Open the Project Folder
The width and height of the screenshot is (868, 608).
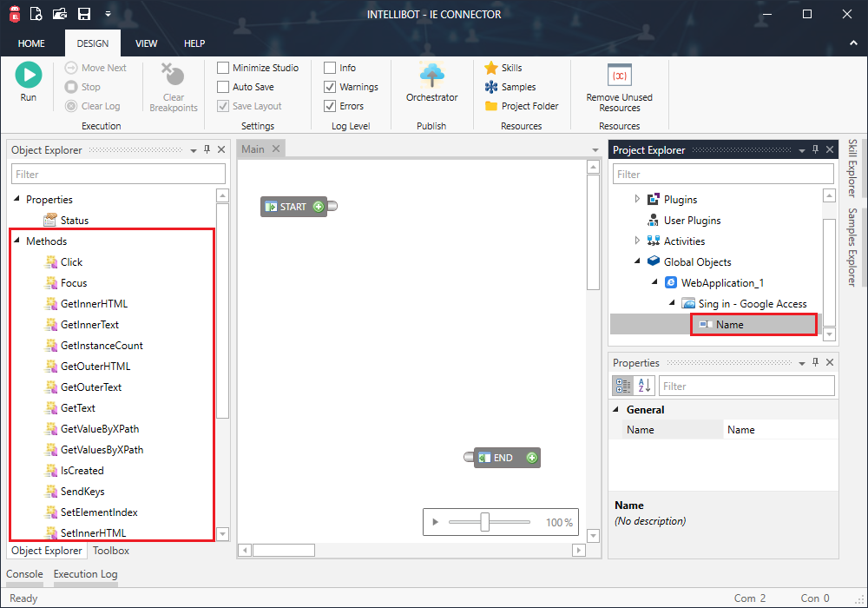click(491, 106)
